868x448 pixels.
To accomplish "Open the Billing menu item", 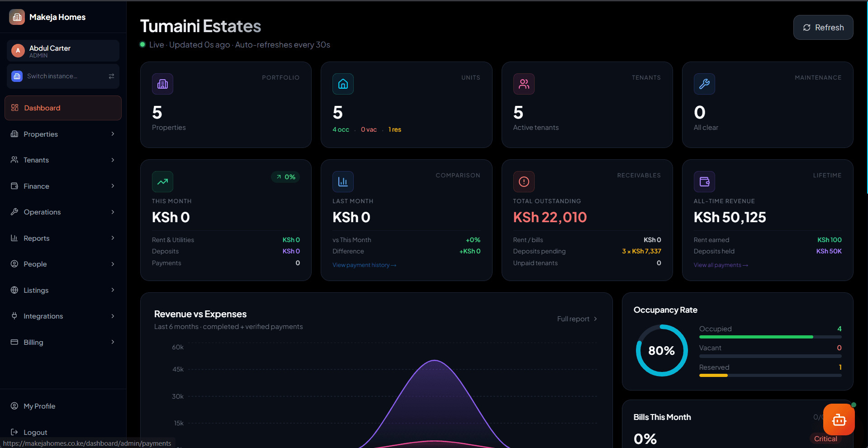I will pos(63,342).
